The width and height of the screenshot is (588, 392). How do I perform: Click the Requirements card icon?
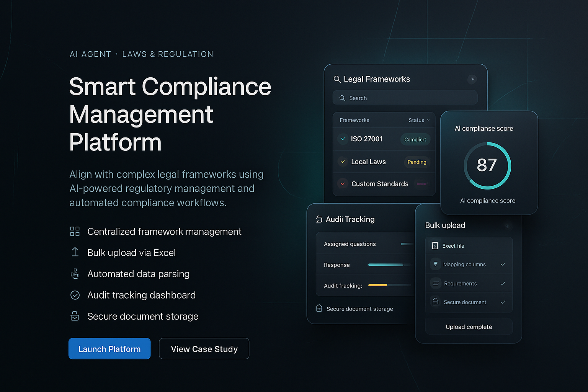pyautogui.click(x=435, y=283)
